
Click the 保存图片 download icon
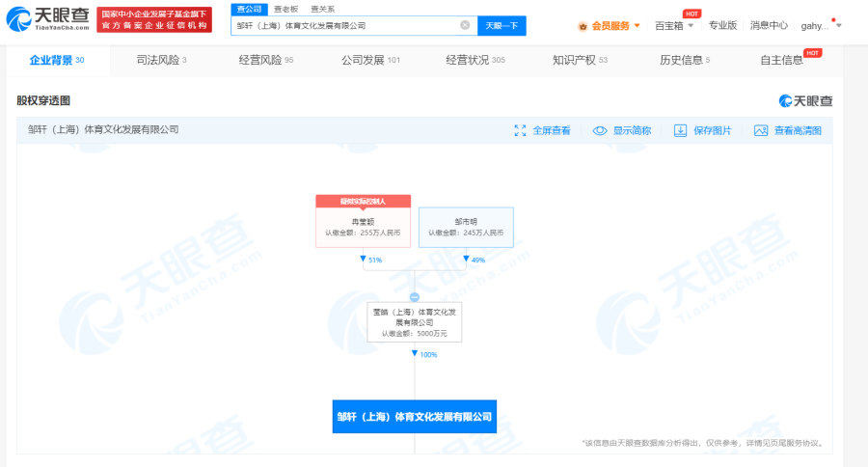(680, 130)
